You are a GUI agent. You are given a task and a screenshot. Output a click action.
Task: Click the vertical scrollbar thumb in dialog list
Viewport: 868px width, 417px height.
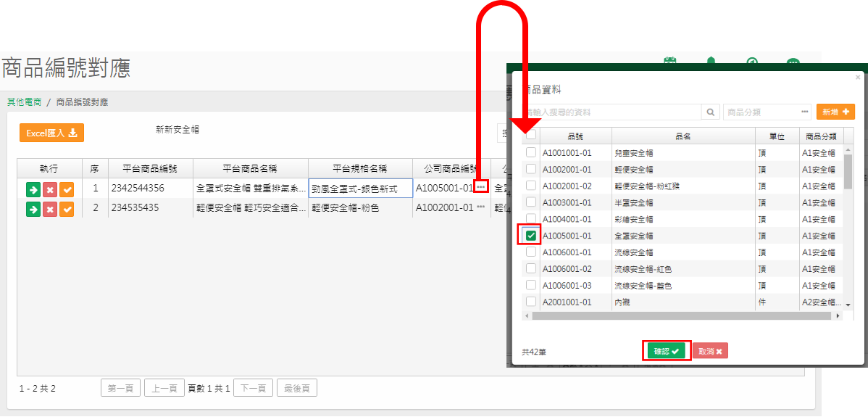(x=848, y=172)
